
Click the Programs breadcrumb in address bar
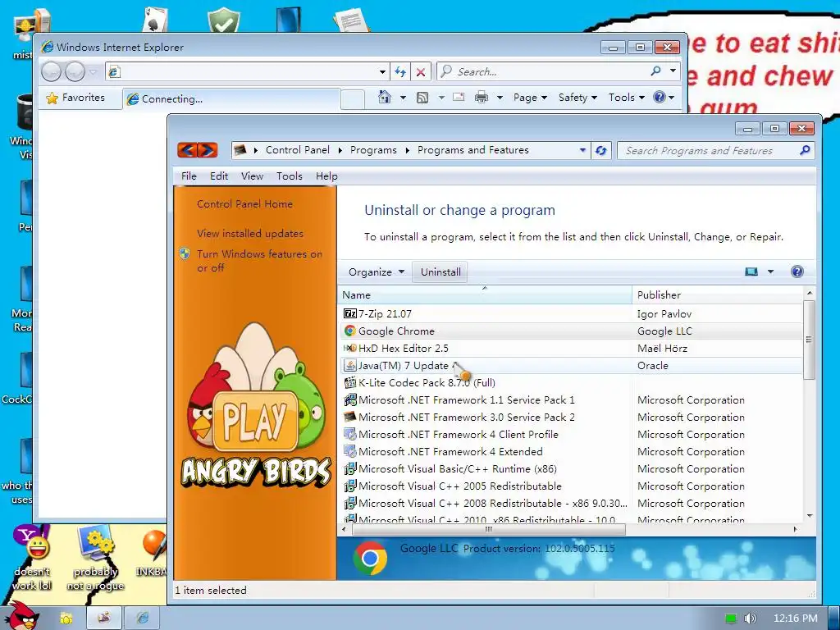coord(373,150)
